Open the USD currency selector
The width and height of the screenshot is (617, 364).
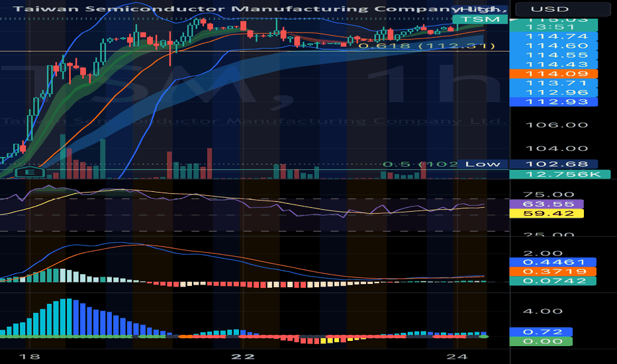(563, 9)
